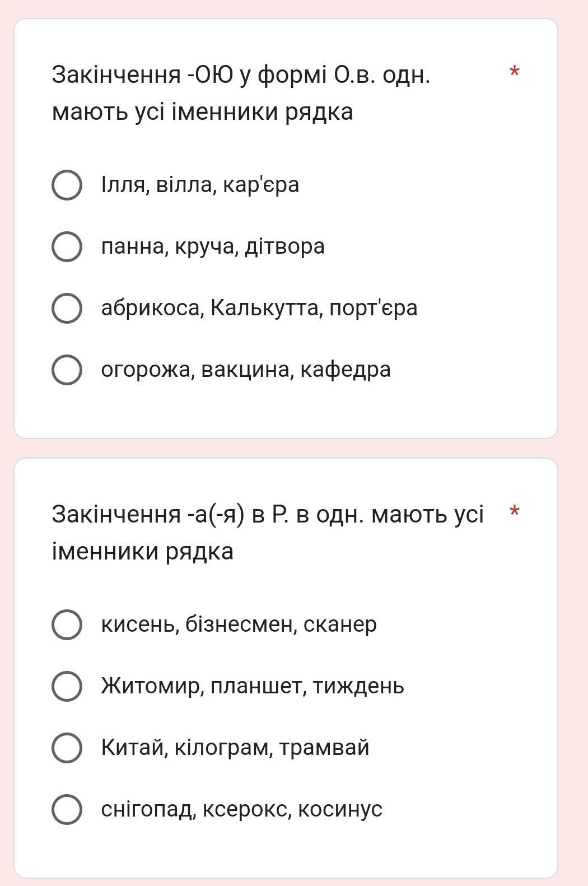This screenshot has width=588, height=886.
Task: Pick the radio button for 'огорожа, вакцина, кафедра'
Action: coord(67,370)
